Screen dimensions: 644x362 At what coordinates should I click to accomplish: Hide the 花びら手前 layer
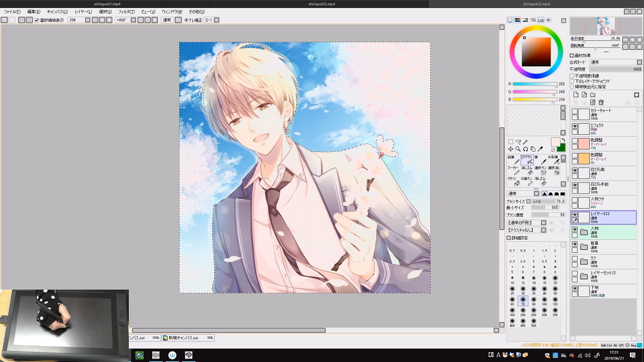pos(575,185)
